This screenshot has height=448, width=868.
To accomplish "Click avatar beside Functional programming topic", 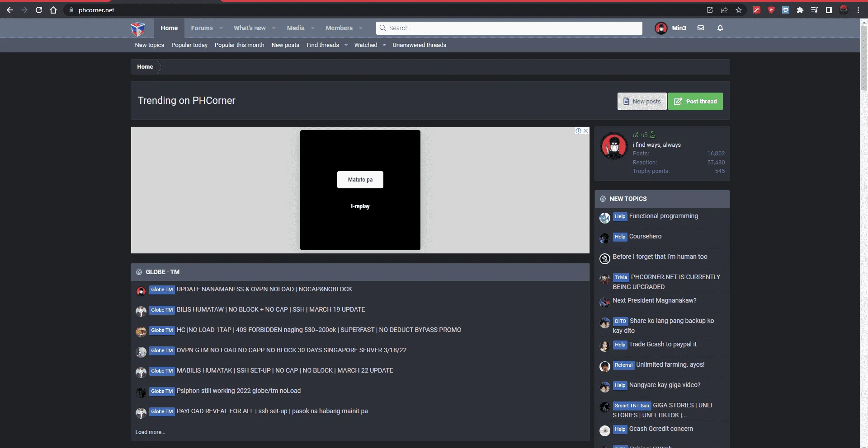I will tap(605, 218).
